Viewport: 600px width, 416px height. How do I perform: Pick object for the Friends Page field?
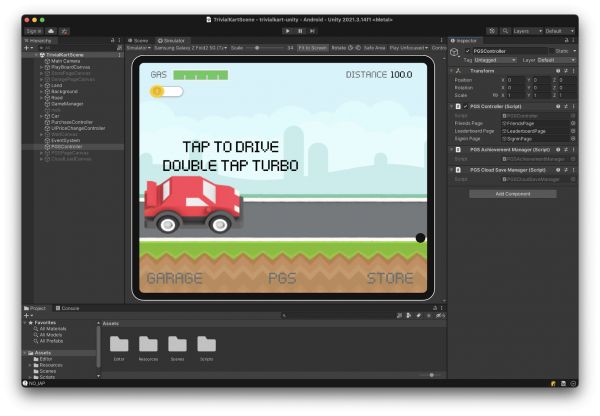(573, 123)
